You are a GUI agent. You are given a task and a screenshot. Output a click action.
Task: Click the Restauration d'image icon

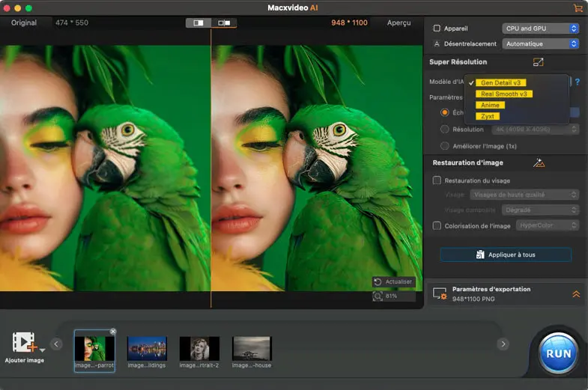538,162
